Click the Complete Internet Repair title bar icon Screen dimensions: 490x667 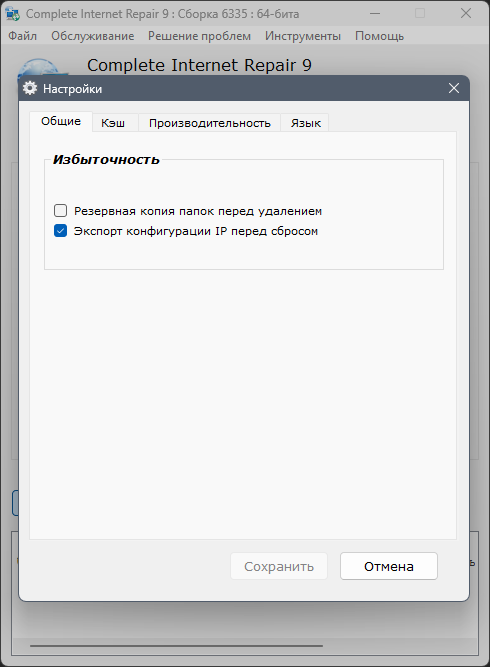(x=13, y=14)
